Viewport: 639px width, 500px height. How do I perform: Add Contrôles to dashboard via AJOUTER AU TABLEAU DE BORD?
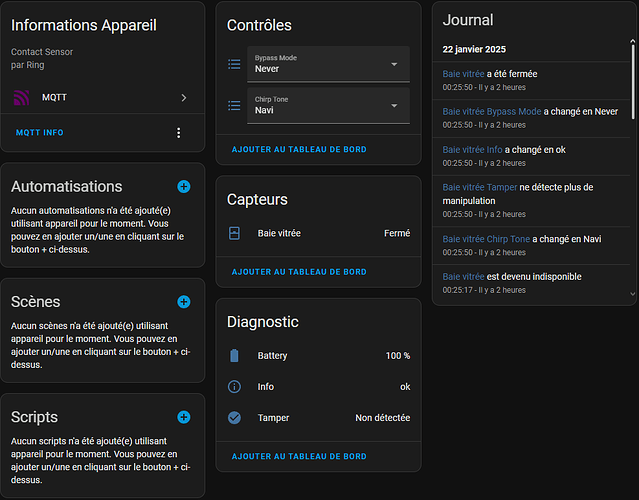[x=299, y=150]
